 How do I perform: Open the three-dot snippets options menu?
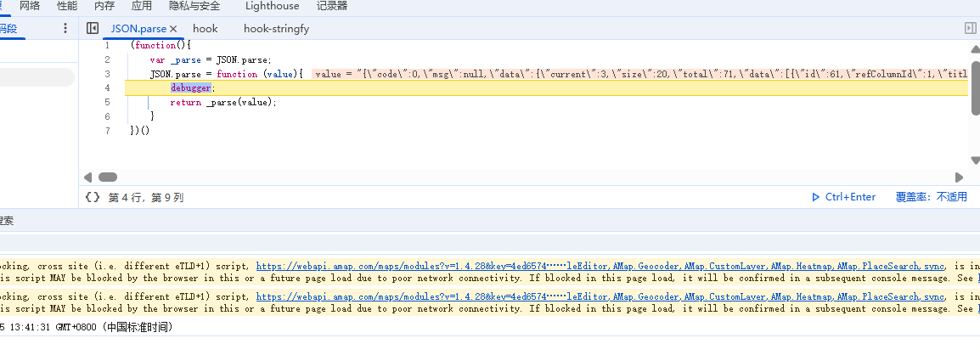(x=65, y=28)
